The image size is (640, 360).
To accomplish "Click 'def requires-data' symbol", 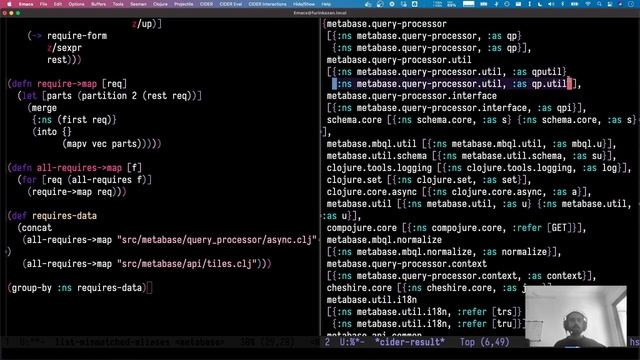I will [x=64, y=216].
